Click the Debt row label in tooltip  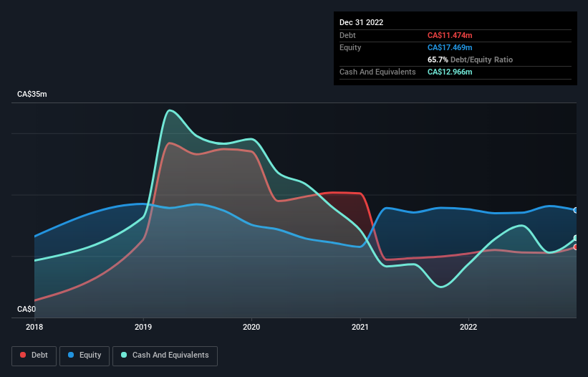[347, 35]
